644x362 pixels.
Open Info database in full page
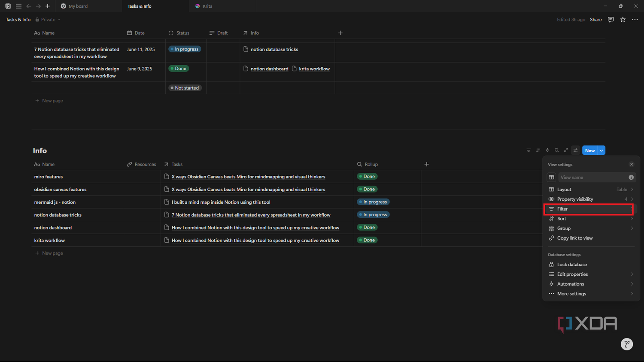pos(566,150)
